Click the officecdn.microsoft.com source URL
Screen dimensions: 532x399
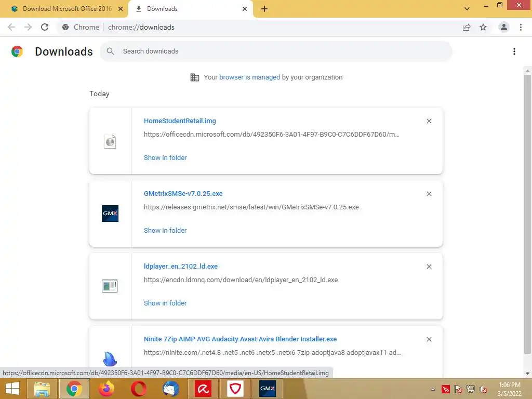coord(271,135)
